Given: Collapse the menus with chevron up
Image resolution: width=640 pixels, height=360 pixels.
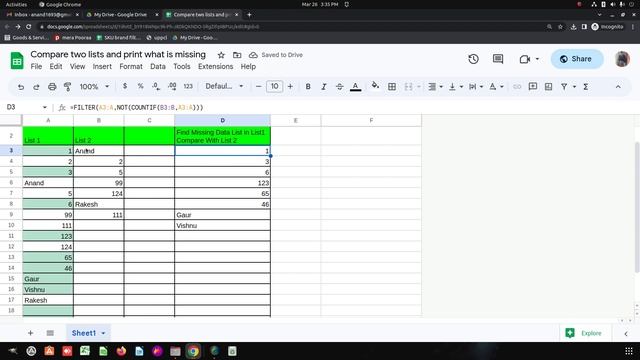Looking at the screenshot, I should tap(618, 87).
